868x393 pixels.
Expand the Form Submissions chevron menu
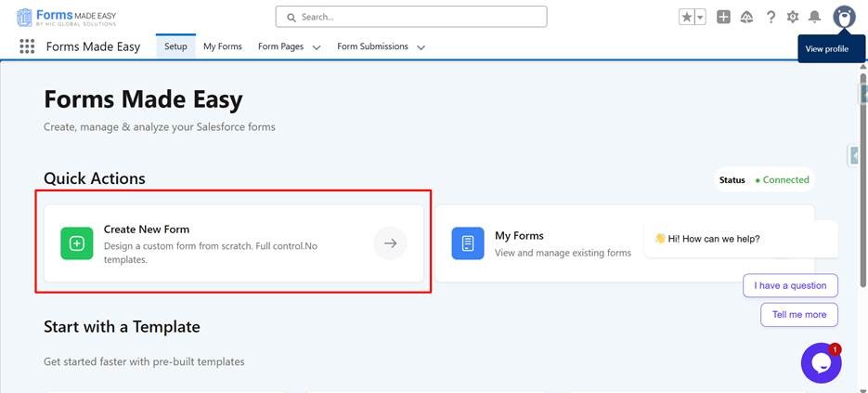[421, 47]
